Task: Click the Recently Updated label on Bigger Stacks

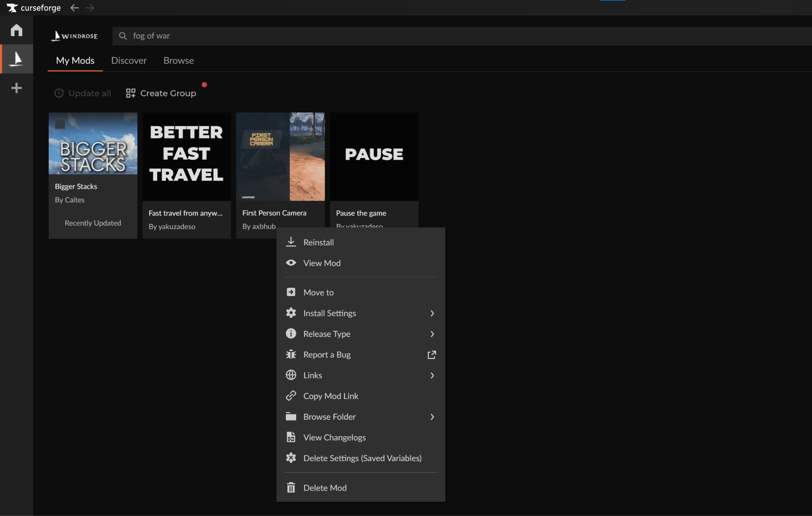Action: (x=93, y=223)
